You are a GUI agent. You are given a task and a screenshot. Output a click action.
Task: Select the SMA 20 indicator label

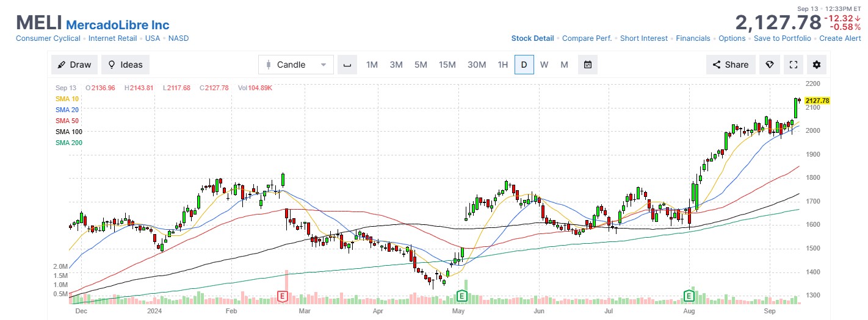point(67,110)
